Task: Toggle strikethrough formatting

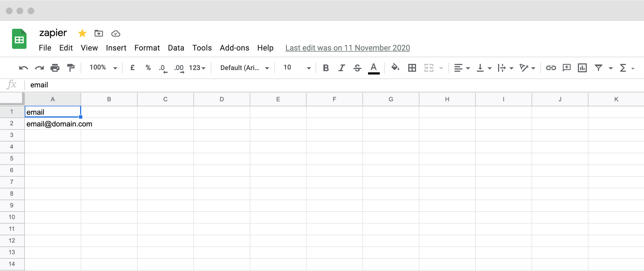Action: tap(357, 68)
